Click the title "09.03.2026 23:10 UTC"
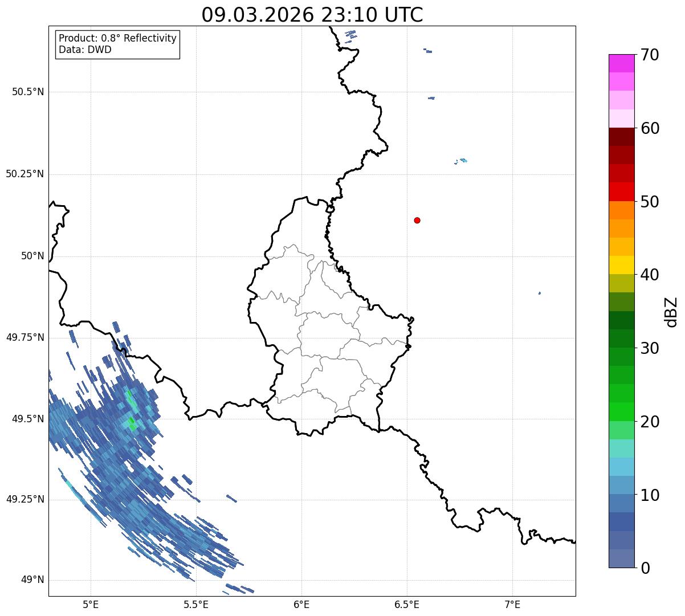This screenshot has width=685, height=616. tap(312, 15)
